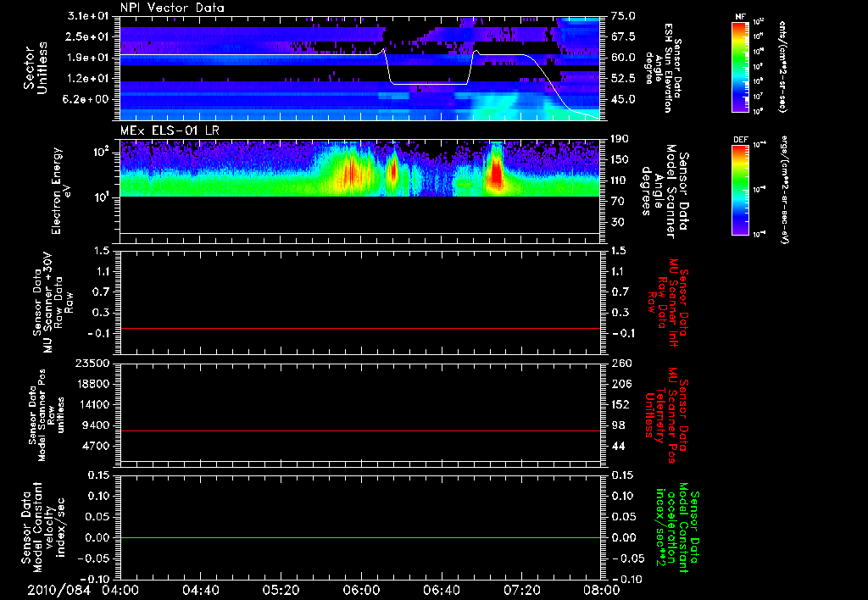Click the '3.1e+01' sector axis value

(x=90, y=16)
